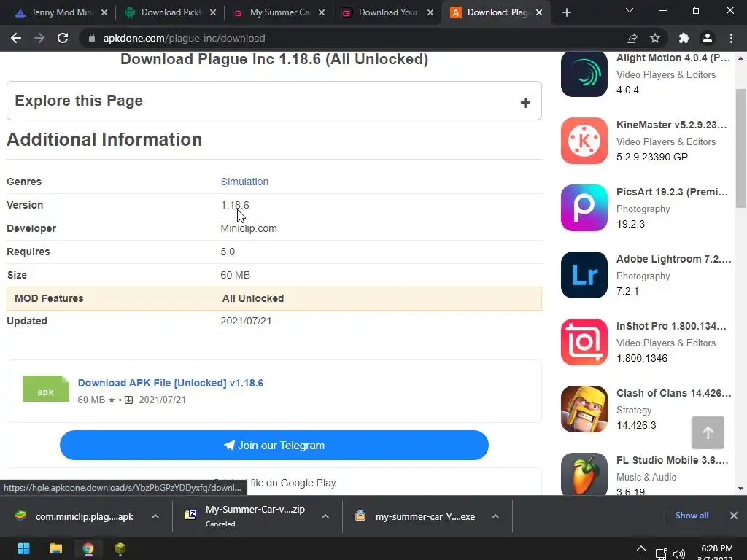Image resolution: width=747 pixels, height=560 pixels.
Task: Click the Clash of Clans app icon
Action: [x=584, y=410]
